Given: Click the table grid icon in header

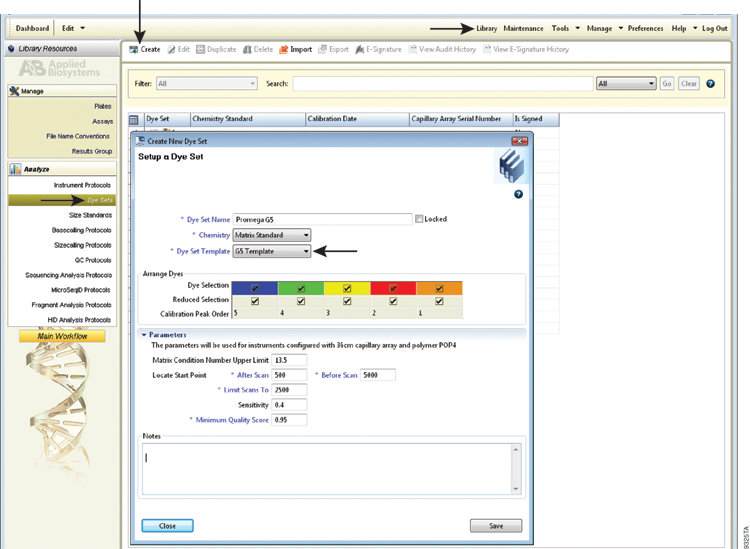Looking at the screenshot, I should click(x=134, y=120).
